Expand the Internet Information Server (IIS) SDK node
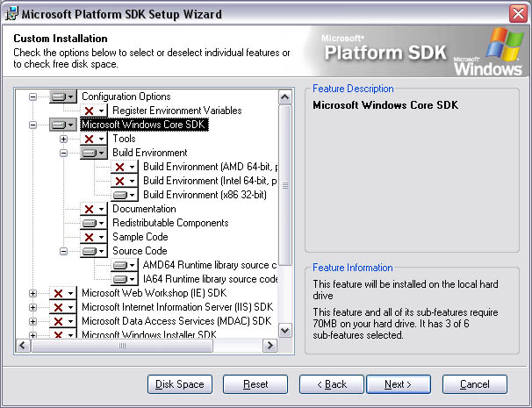The height and width of the screenshot is (408, 532). tap(32, 307)
